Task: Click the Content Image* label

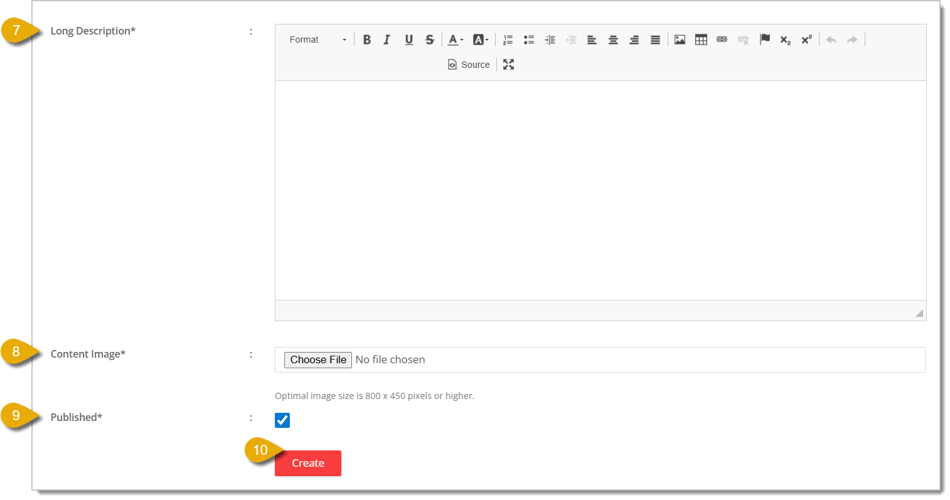Action: [x=88, y=354]
